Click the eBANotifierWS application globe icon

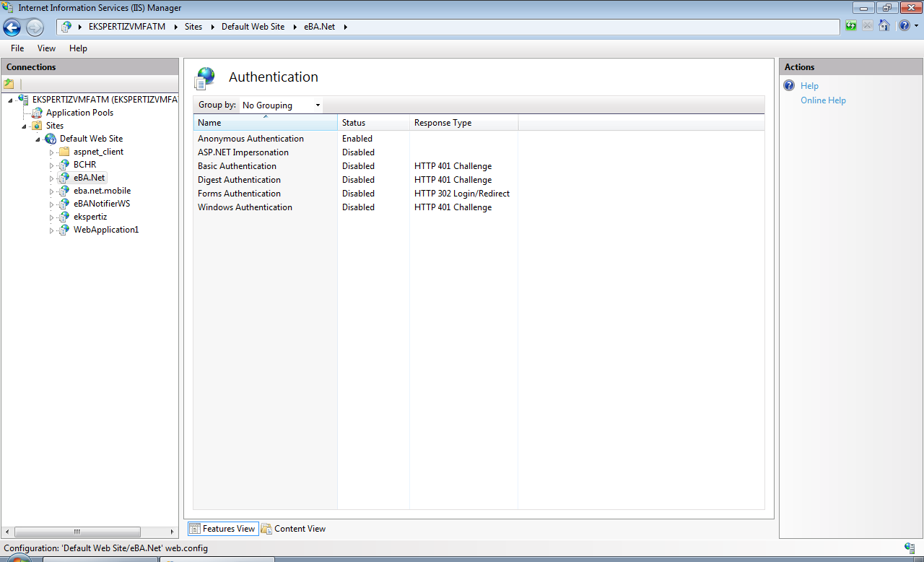(x=64, y=204)
